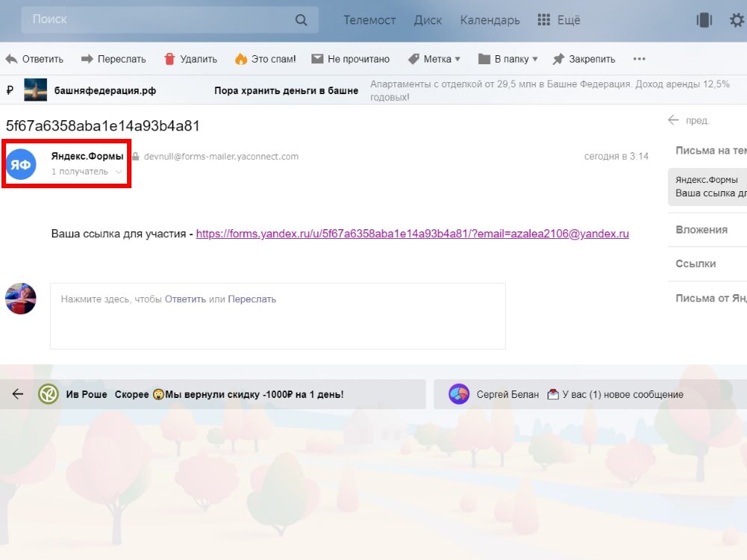Click Переслать in the mail toolbar
Viewport: 747px width, 560px height.
(114, 59)
